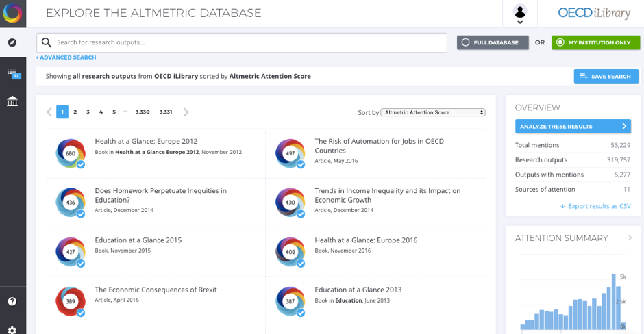The width and height of the screenshot is (644, 334).
Task: Open saved searches list icon with 32 badge
Action: click(14, 74)
